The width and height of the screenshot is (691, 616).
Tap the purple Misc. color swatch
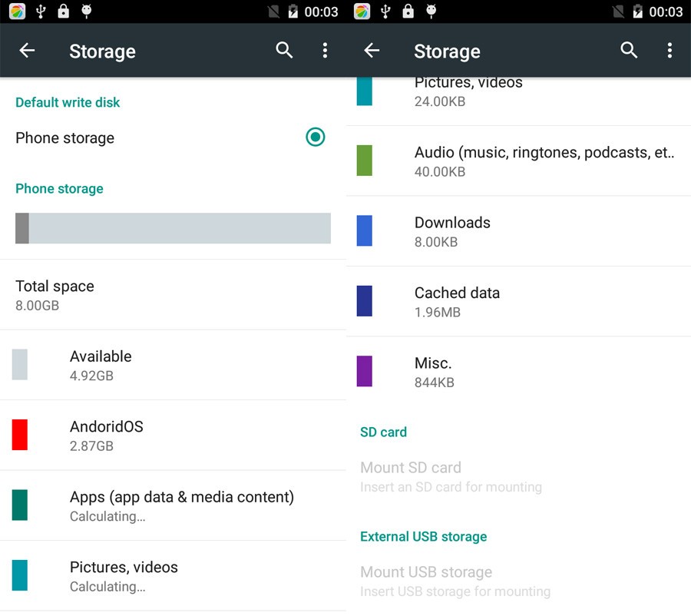click(365, 371)
